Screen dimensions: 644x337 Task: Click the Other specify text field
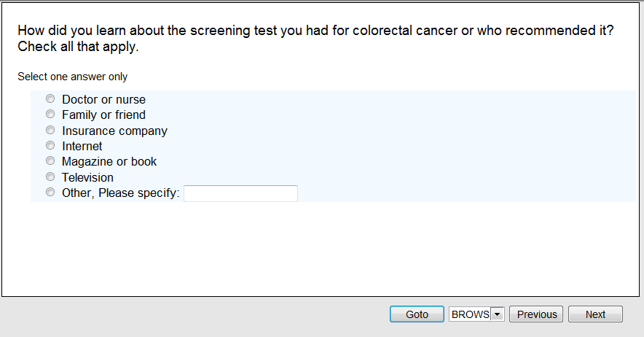pyautogui.click(x=240, y=193)
